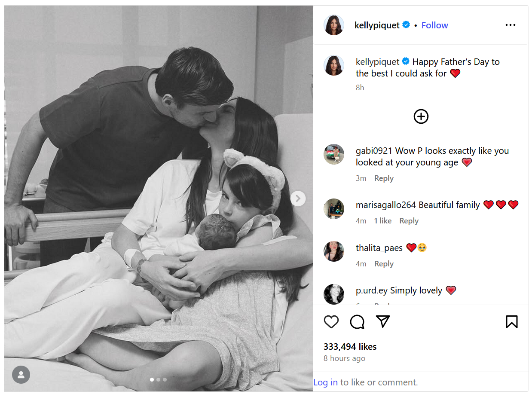Follow the kellypiquet account
The width and height of the screenshot is (532, 394).
click(x=434, y=25)
